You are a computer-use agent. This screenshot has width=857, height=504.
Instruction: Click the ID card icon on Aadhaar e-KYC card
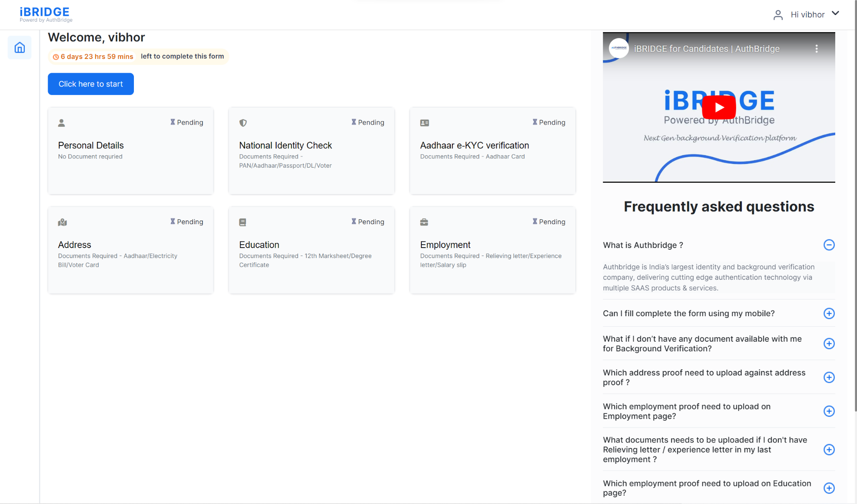pos(424,123)
